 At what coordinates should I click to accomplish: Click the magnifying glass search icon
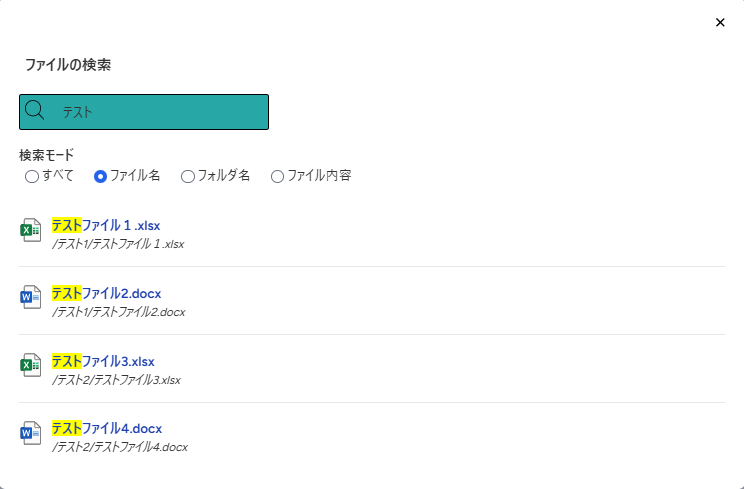[34, 110]
